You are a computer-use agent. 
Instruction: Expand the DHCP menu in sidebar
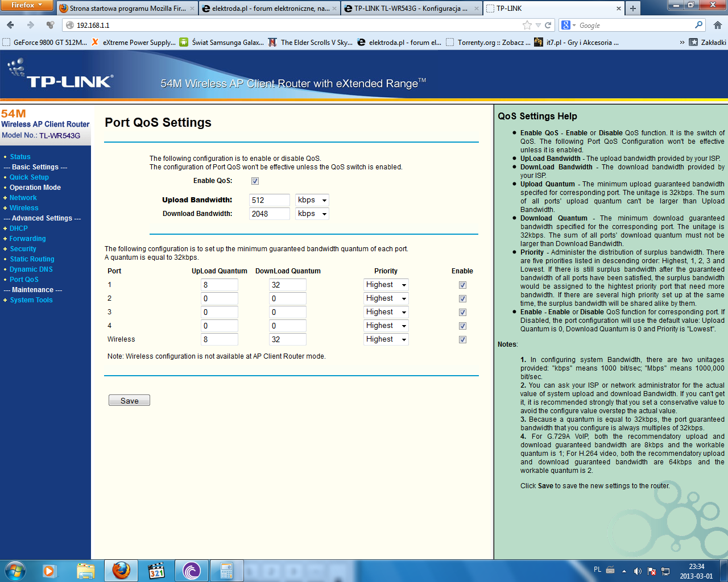pos(18,228)
